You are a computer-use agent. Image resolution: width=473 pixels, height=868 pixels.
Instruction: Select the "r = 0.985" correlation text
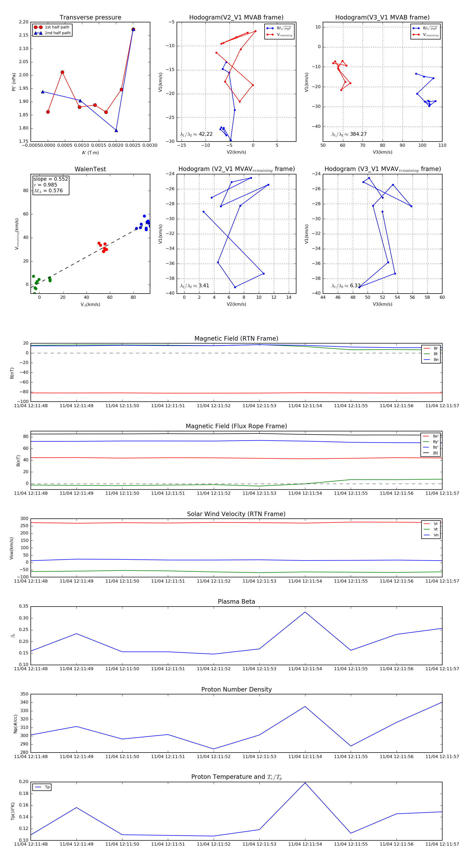click(x=45, y=185)
